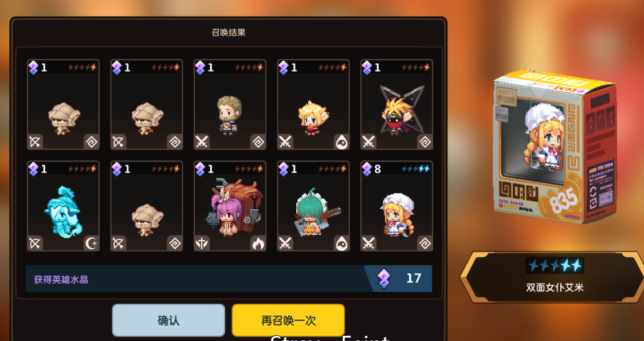Select the blue ghost hero card
The width and height of the screenshot is (644, 341).
[63, 206]
